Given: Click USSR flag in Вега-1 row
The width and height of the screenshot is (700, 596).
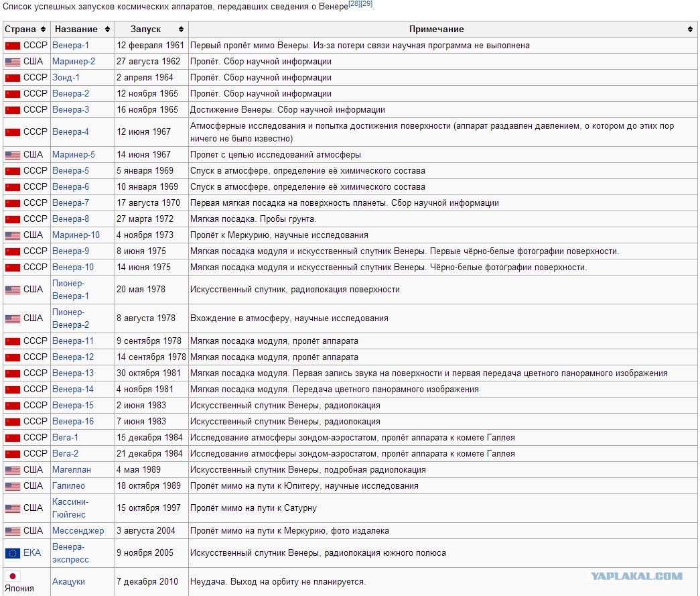Looking at the screenshot, I should (13, 438).
